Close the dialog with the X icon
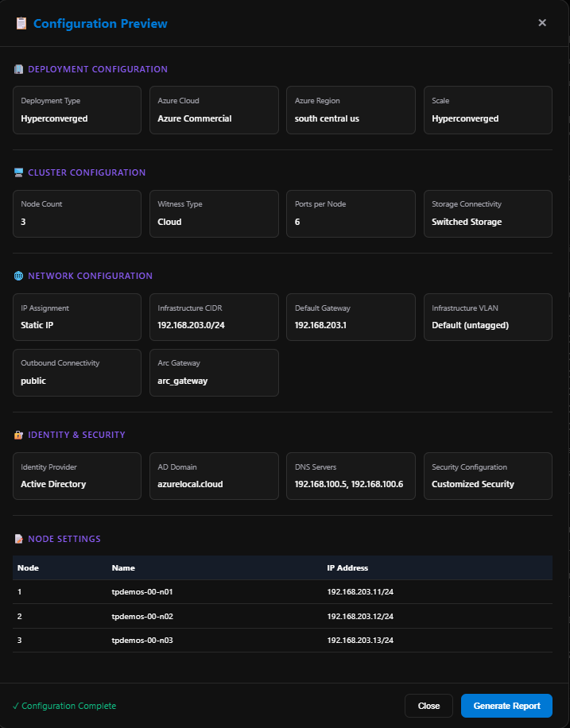The image size is (570, 728). coord(542,23)
